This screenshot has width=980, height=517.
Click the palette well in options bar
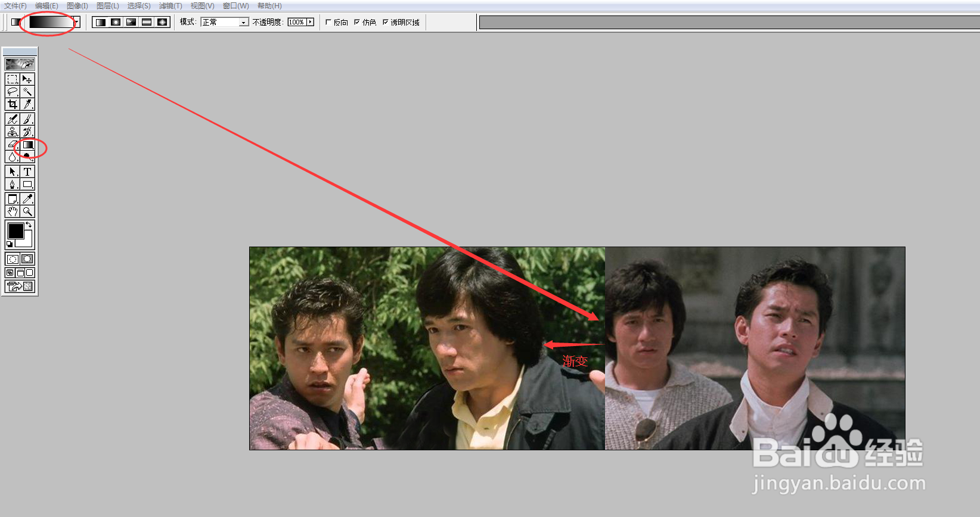pos(729,23)
